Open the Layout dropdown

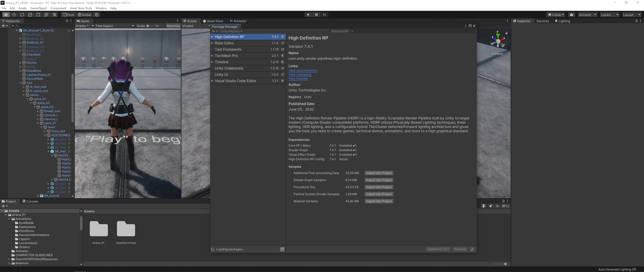pos(631,15)
